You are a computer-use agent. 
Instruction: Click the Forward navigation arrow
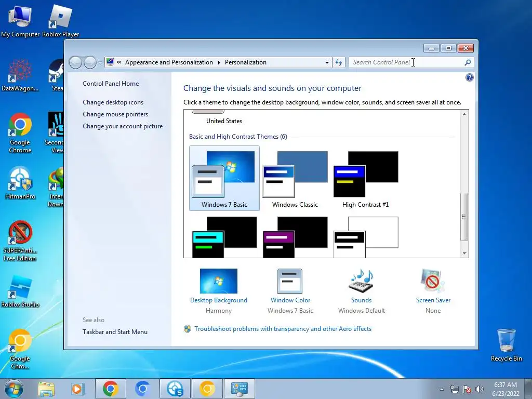90,62
